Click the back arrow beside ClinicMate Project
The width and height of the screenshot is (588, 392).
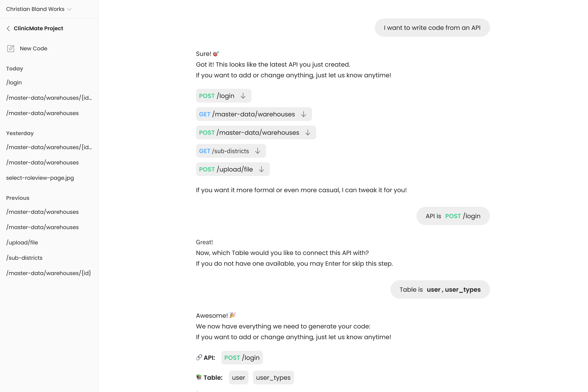8,29
